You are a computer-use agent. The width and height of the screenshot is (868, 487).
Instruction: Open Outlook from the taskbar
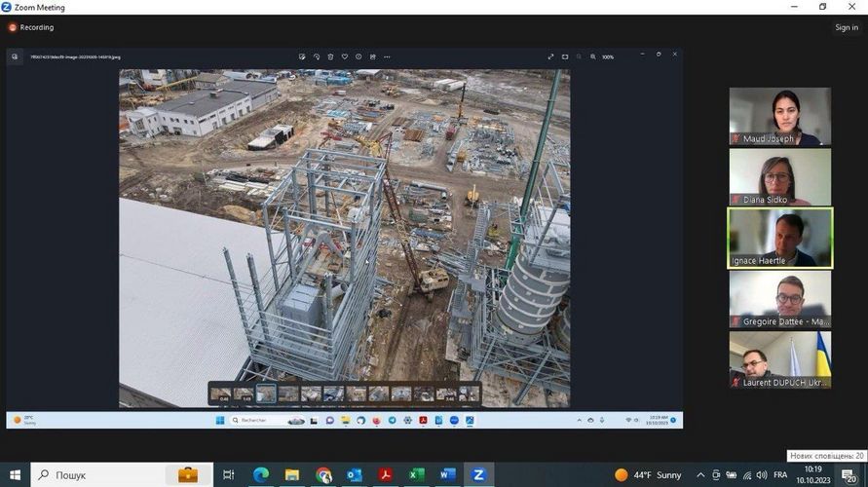point(354,475)
